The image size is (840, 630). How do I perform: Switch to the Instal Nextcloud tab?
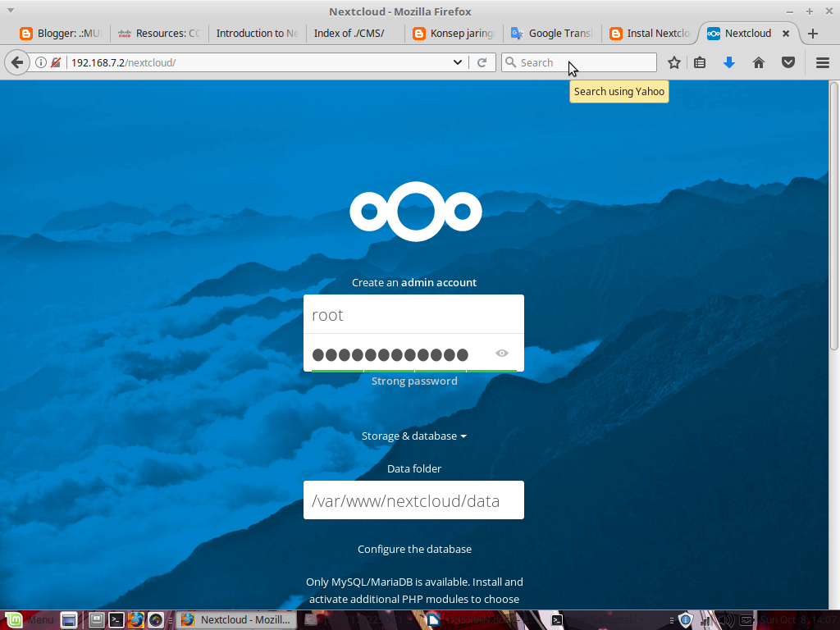click(650, 34)
